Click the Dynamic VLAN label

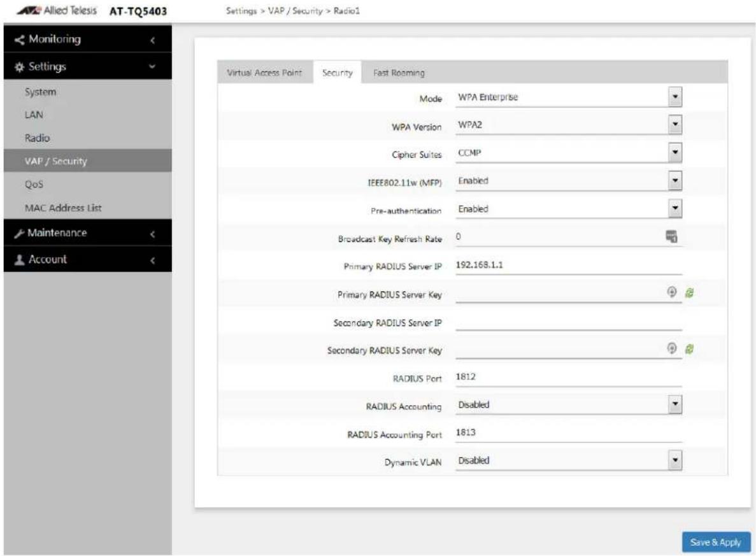(x=413, y=462)
